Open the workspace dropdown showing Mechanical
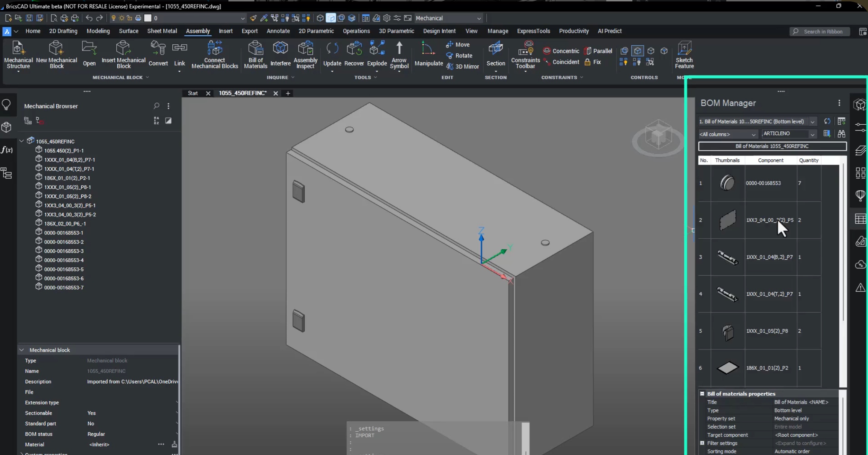This screenshot has width=868, height=455. tap(479, 18)
